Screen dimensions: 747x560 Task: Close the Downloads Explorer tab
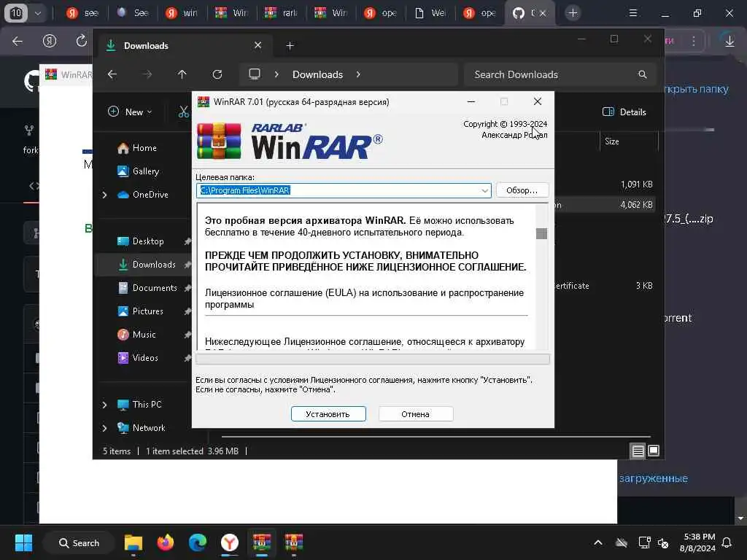coord(258,45)
